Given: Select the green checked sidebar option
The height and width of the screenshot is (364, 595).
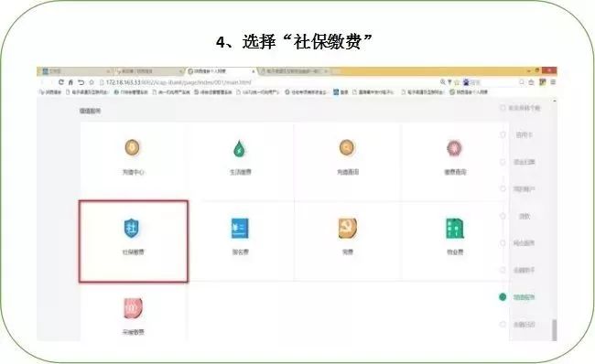Looking at the screenshot, I should click(x=503, y=297).
